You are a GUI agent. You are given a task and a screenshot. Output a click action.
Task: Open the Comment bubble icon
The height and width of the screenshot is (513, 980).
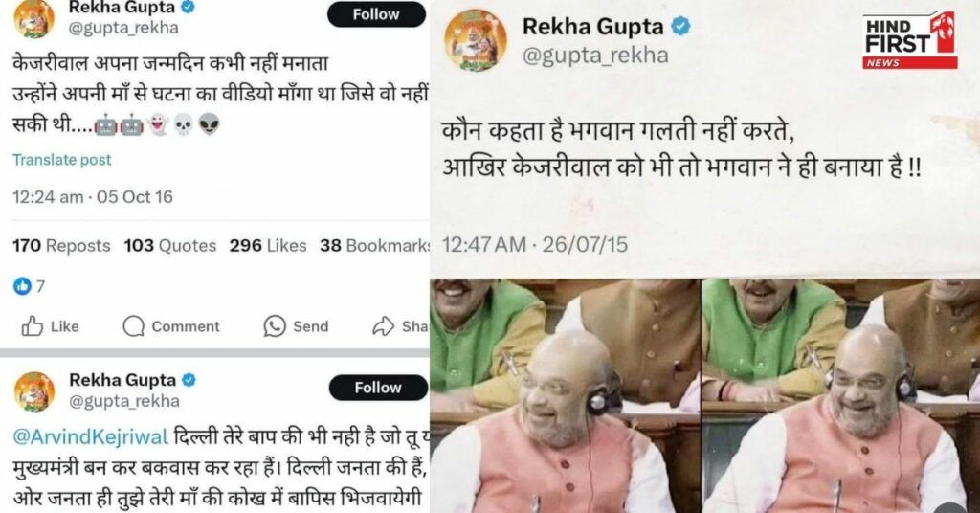tap(133, 326)
